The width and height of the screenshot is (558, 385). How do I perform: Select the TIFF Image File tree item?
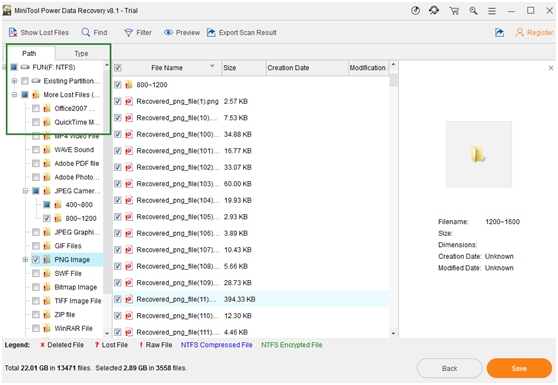[x=78, y=301]
